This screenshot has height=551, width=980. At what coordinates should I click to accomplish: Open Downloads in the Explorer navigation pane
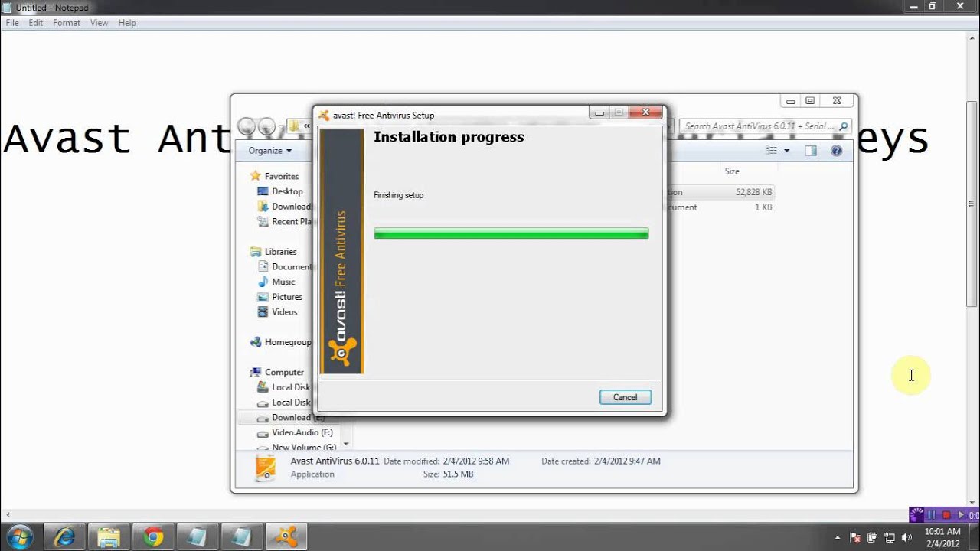click(292, 207)
